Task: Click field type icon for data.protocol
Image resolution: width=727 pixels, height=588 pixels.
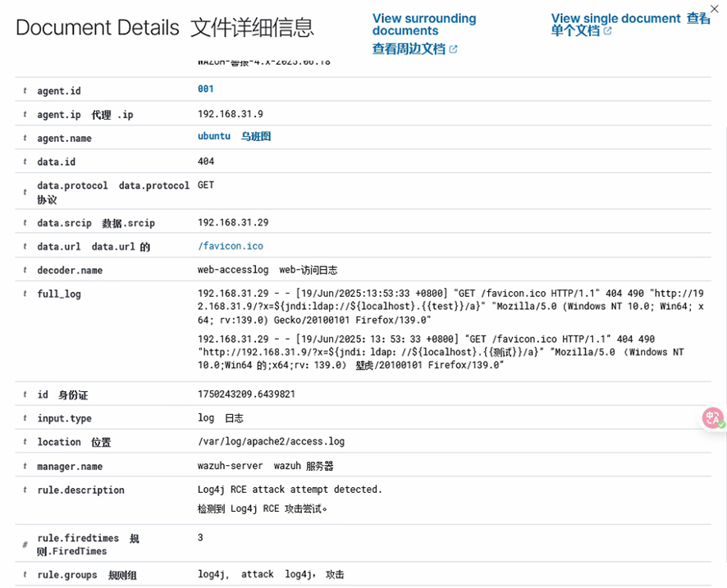Action: click(x=25, y=192)
